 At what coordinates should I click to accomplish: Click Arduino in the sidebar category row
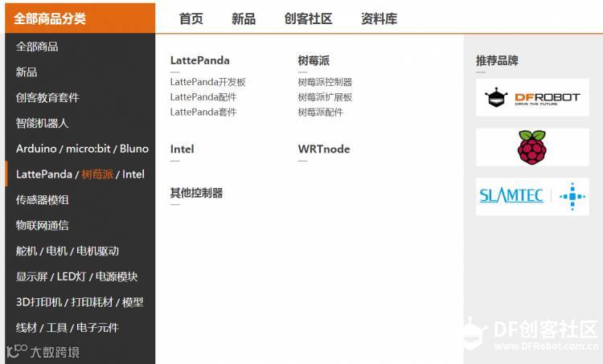point(36,149)
